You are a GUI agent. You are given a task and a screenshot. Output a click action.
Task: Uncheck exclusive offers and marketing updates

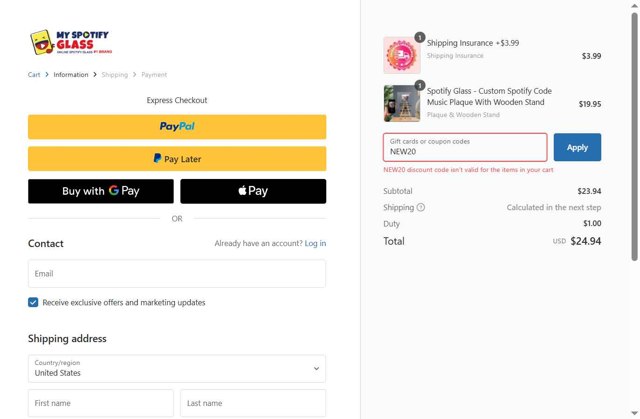pos(33,302)
